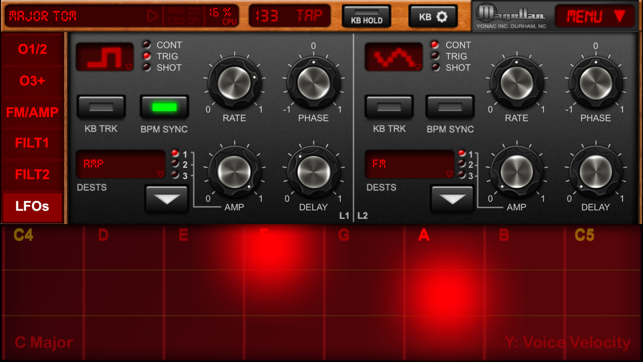Image resolution: width=643 pixels, height=362 pixels.
Task: Tap the B column on touch pad
Action: coord(525,293)
